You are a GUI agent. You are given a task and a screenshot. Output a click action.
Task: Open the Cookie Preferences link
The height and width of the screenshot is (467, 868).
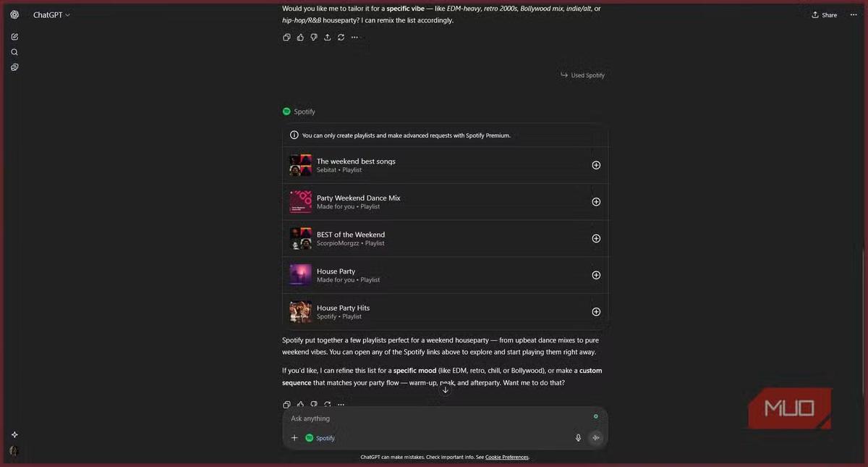(506, 458)
